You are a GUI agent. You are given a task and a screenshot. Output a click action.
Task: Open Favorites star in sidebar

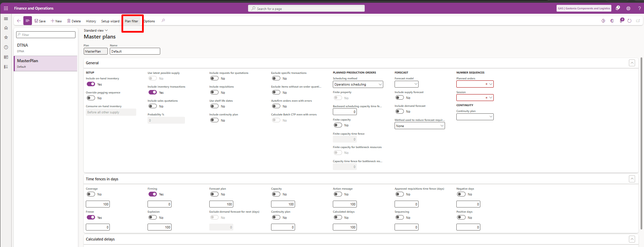point(6,37)
